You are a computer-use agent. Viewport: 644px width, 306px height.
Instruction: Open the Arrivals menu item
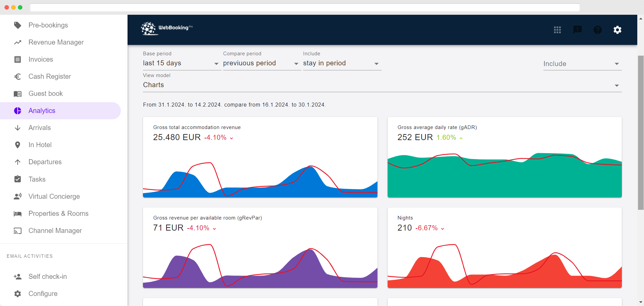[40, 128]
